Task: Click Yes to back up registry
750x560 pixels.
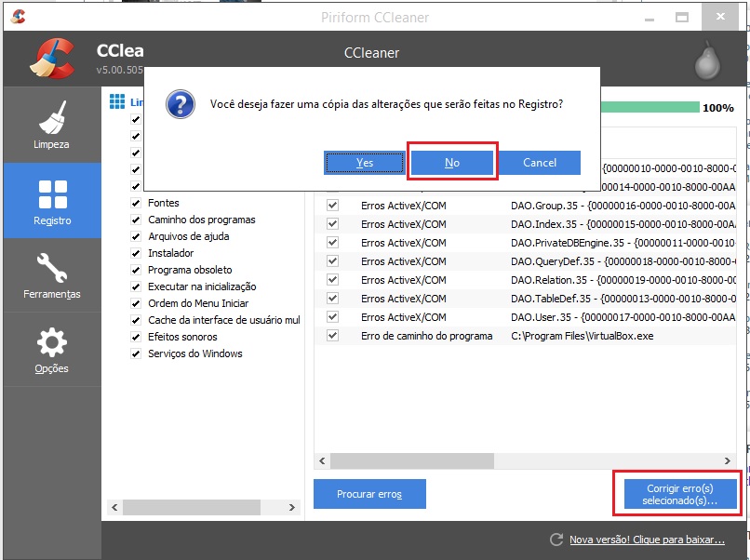Action: point(365,163)
